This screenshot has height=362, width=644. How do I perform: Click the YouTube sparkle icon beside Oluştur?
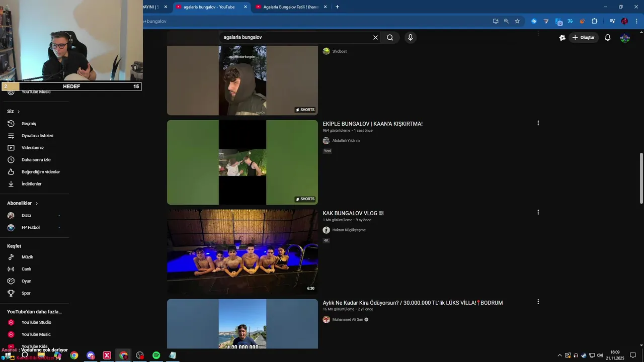click(562, 38)
